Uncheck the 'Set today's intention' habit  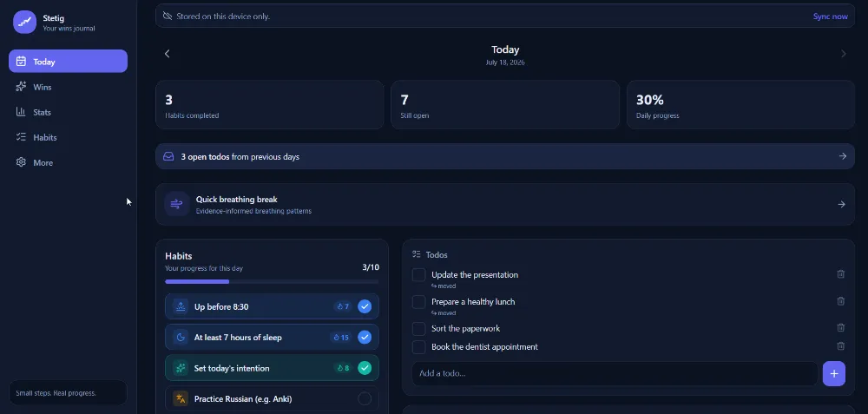pos(365,367)
